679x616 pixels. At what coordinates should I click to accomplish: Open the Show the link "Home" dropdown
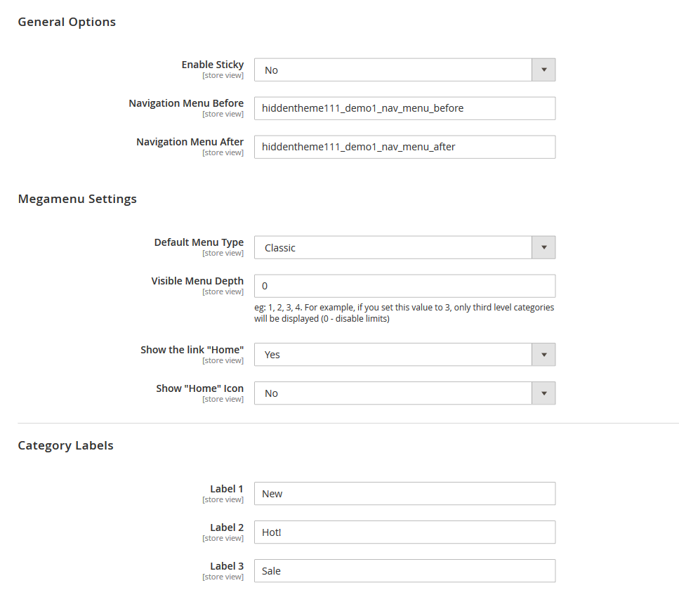click(543, 355)
